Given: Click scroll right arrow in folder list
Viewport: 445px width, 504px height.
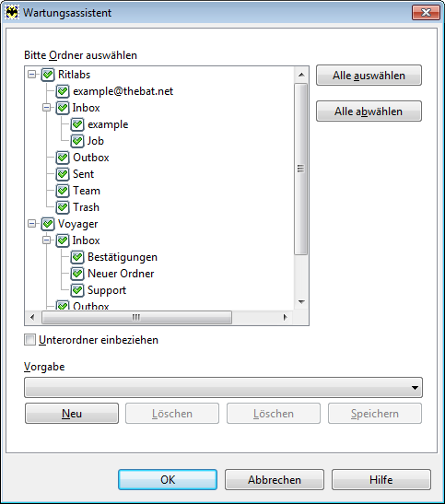Looking at the screenshot, I should point(285,317).
